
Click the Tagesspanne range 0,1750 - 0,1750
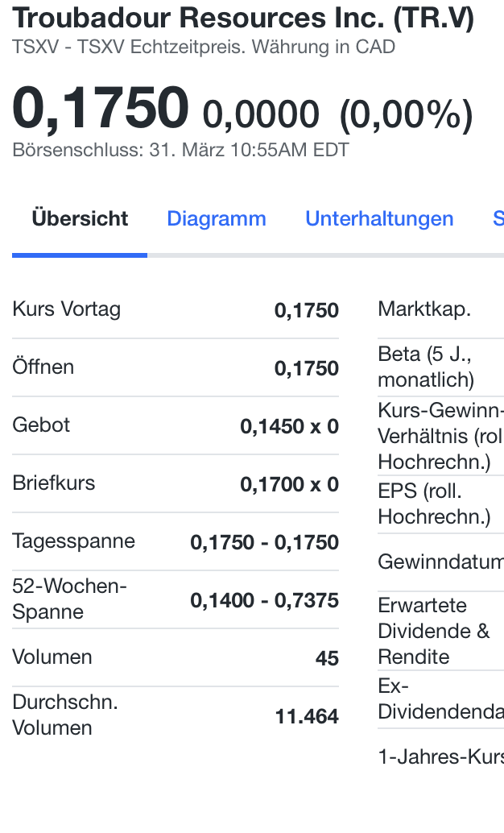coord(264,541)
